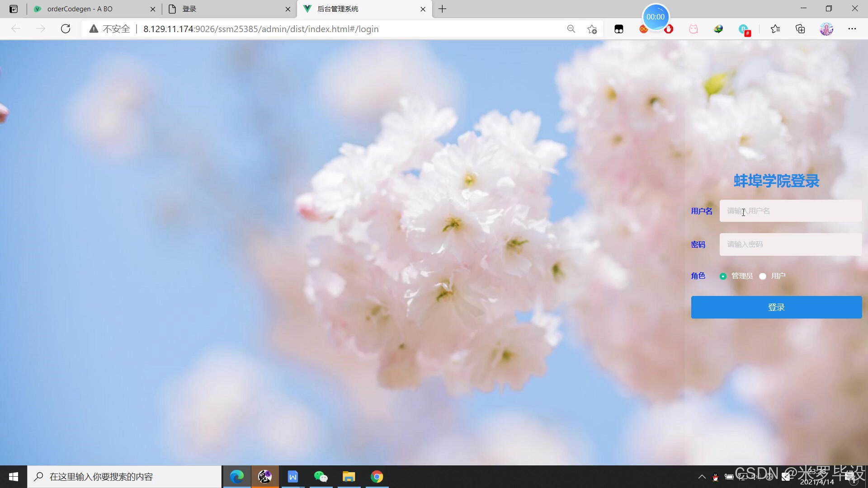Click the zoom magnifier icon in address bar
This screenshot has width=868, height=488.
pyautogui.click(x=571, y=29)
